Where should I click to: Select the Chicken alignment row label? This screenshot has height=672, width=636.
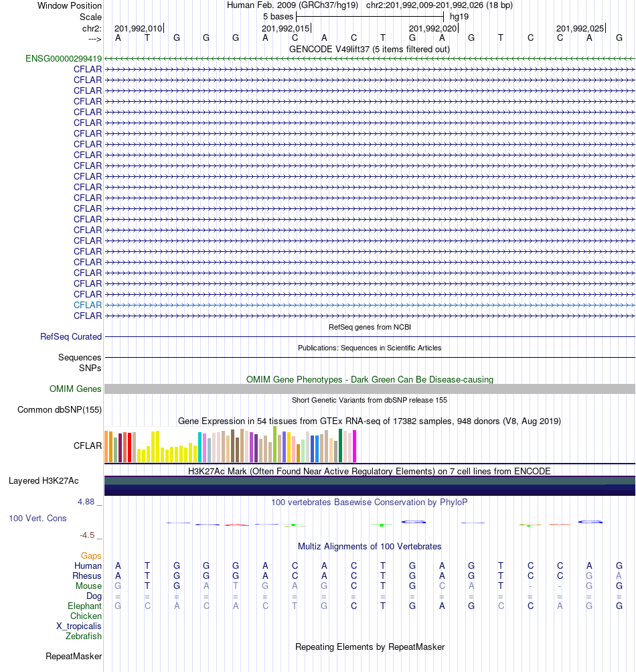86,616
